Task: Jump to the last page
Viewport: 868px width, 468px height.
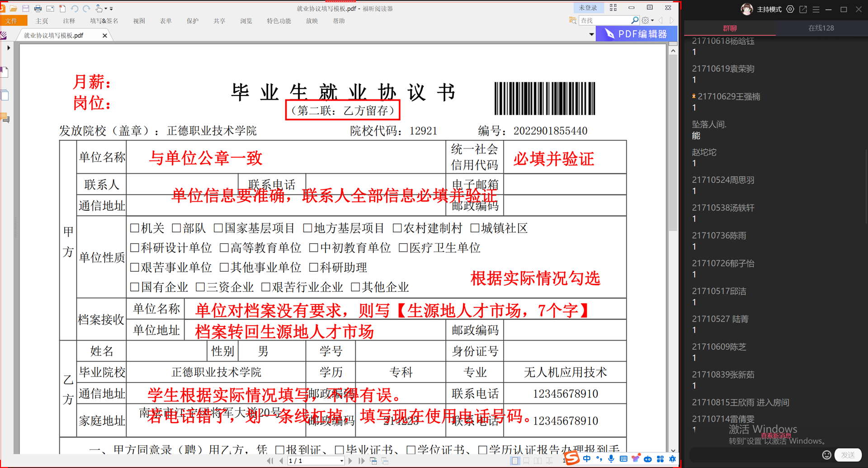Action: pos(361,461)
